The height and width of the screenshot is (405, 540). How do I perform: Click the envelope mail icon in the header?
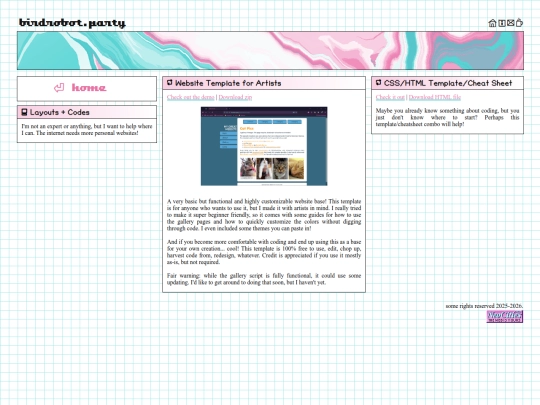coord(510,23)
